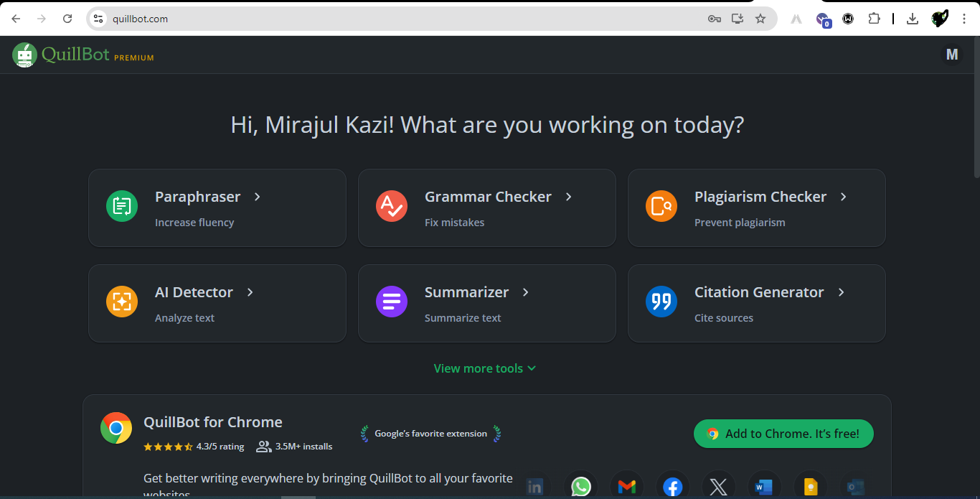
Task: Click the AI Detector scan icon
Action: pyautogui.click(x=122, y=302)
